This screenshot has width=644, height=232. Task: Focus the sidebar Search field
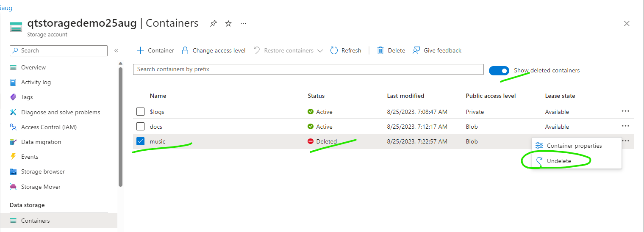pyautogui.click(x=58, y=50)
